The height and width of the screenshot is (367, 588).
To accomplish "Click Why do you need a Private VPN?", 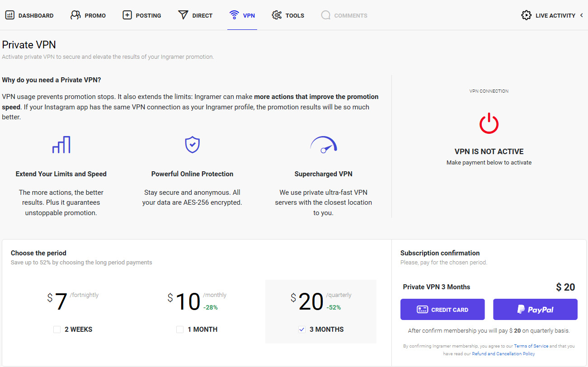I will point(52,80).
